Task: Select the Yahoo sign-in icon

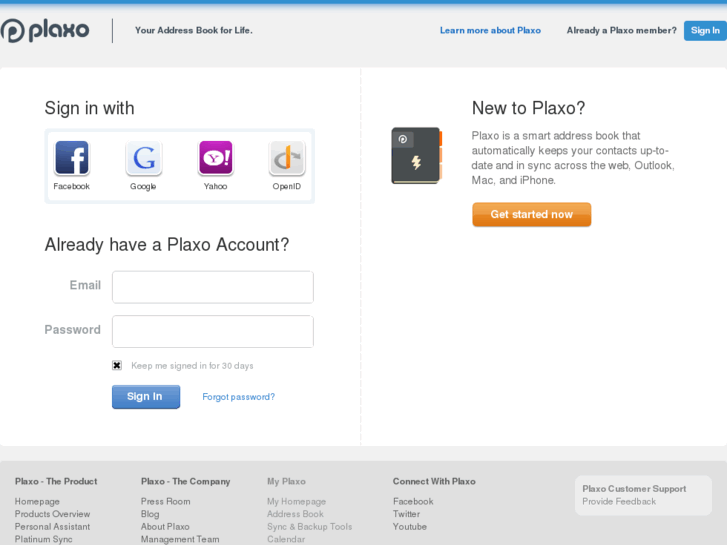Action: pos(216,158)
